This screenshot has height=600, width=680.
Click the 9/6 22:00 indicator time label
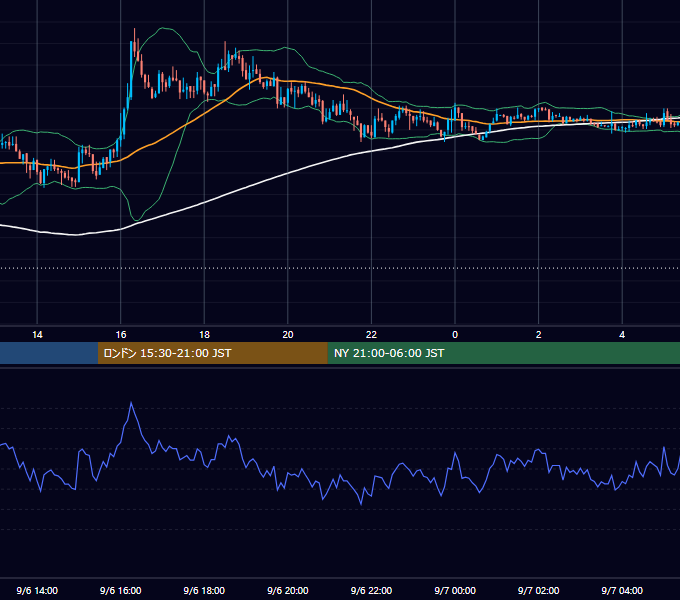(371, 590)
